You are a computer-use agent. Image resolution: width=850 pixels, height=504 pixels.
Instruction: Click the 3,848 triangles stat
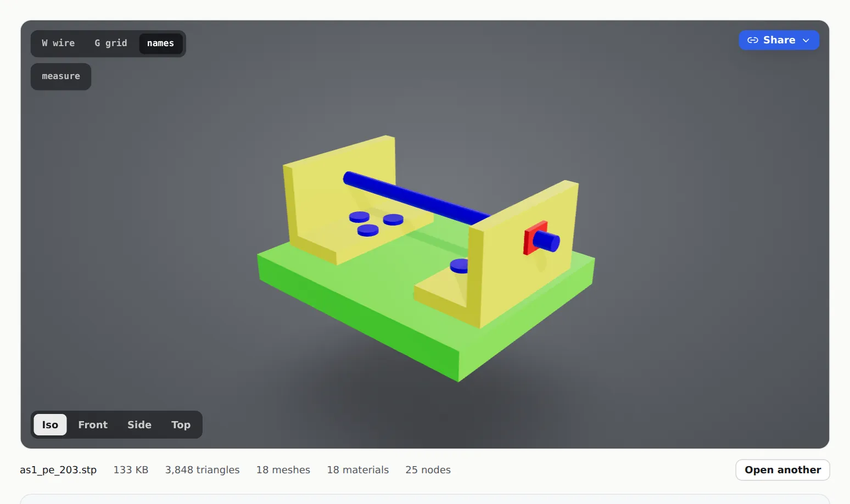(x=202, y=470)
